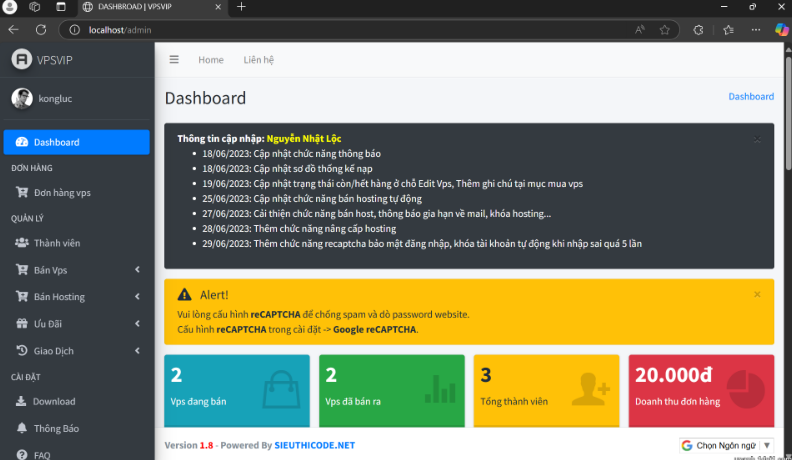
Task: Dismiss the yellow reCAPTCHA alert
Action: [x=757, y=294]
